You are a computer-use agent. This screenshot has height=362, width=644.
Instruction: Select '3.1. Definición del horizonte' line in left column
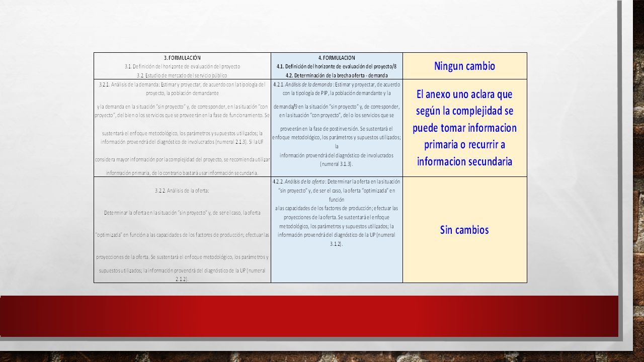(182, 66)
